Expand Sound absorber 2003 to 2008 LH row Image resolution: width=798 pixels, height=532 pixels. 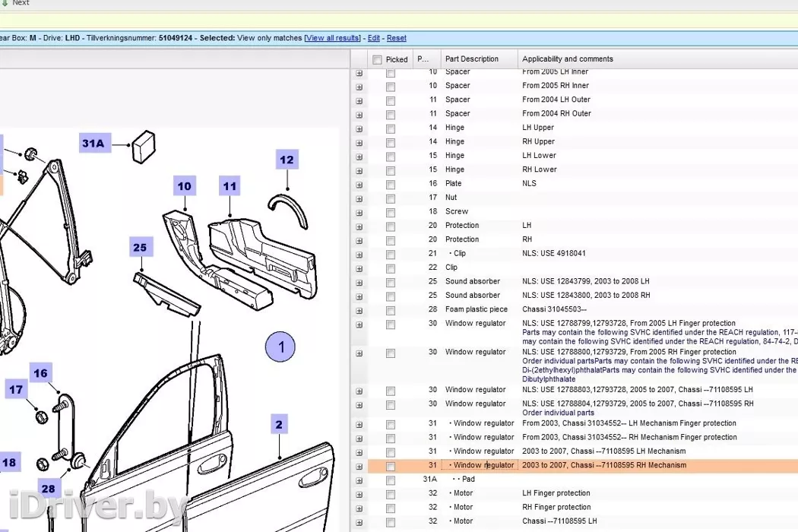pyautogui.click(x=359, y=283)
